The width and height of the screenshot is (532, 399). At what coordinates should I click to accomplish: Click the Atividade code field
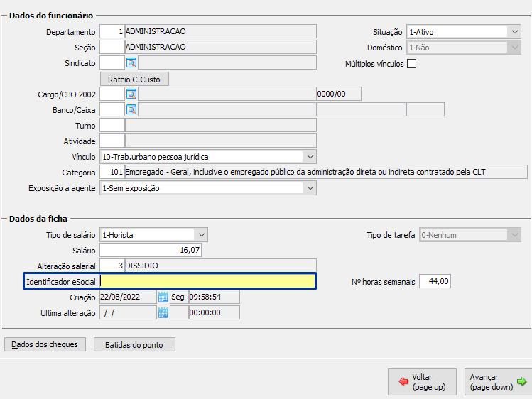[112, 141]
